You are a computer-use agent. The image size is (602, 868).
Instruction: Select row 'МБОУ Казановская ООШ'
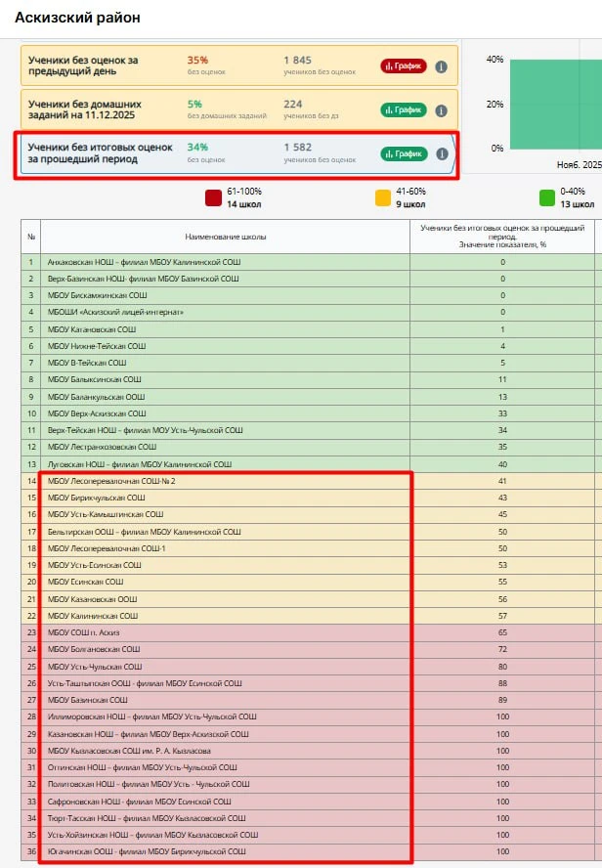pos(308,599)
